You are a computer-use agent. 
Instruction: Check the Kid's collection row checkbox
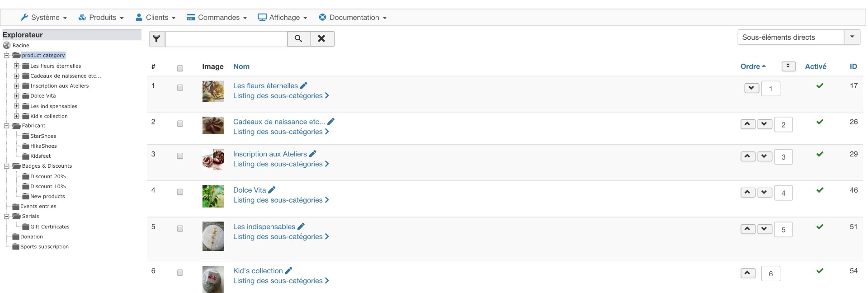(180, 273)
